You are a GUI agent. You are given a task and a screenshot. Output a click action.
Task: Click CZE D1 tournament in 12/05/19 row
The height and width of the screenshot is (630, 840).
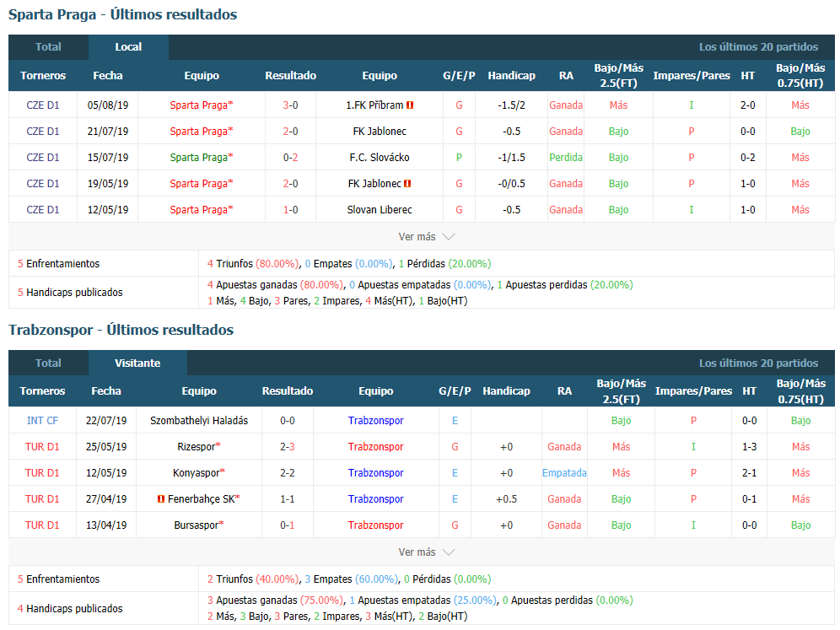[x=43, y=210]
